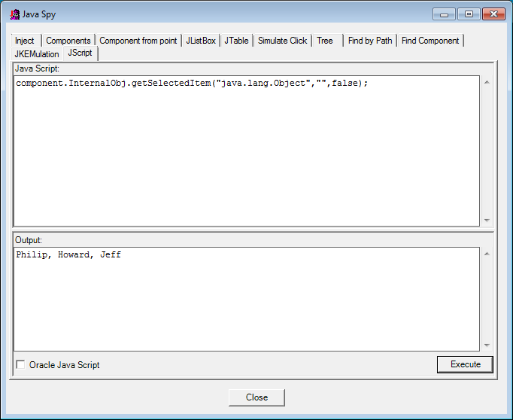This screenshot has height=420, width=513.
Task: Switch to the Tree tab
Action: click(x=325, y=41)
